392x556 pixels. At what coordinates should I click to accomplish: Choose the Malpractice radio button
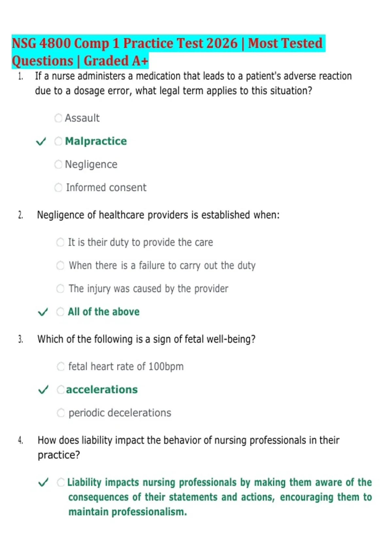[58, 141]
